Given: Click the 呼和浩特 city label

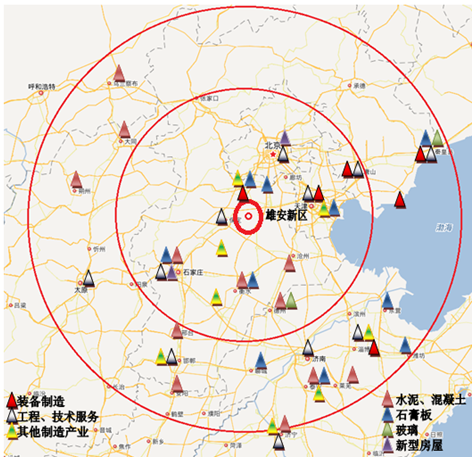Looking at the screenshot, I should (x=42, y=87).
